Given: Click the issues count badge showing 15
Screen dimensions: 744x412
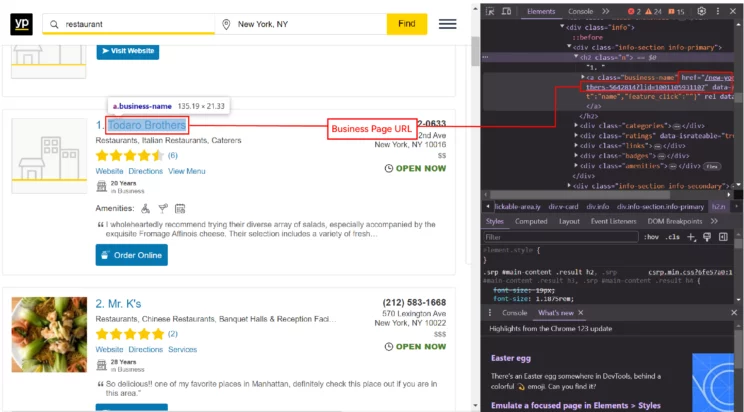Looking at the screenshot, I should click(676, 11).
